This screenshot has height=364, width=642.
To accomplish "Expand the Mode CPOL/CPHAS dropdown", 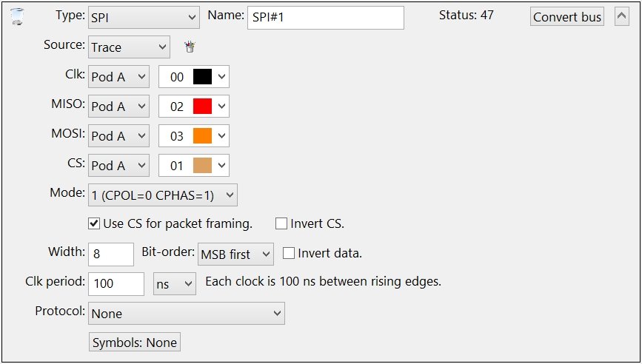I will 162,195.
